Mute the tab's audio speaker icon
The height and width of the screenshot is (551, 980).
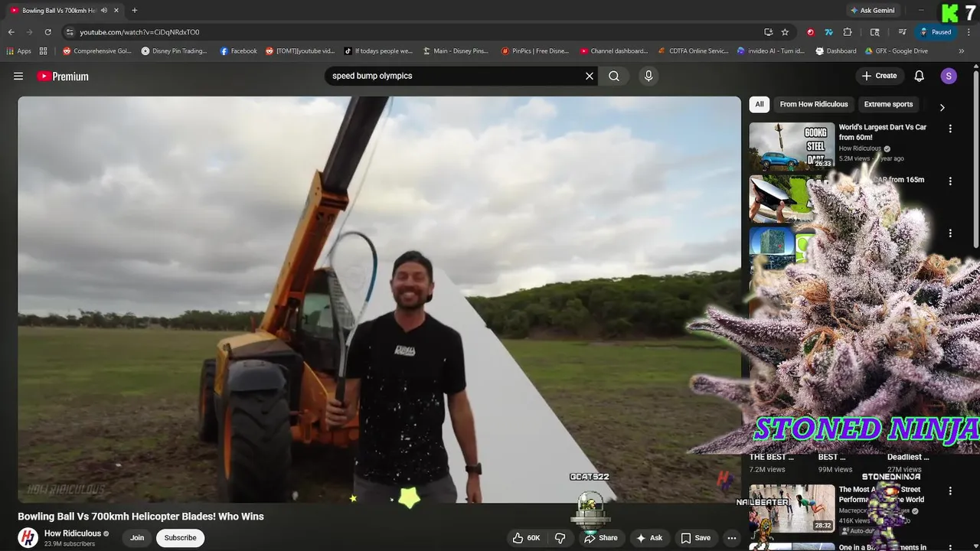[104, 10]
